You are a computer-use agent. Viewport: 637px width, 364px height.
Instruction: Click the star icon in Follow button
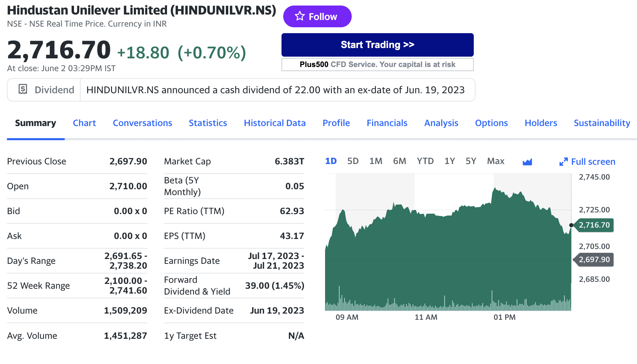pyautogui.click(x=300, y=16)
